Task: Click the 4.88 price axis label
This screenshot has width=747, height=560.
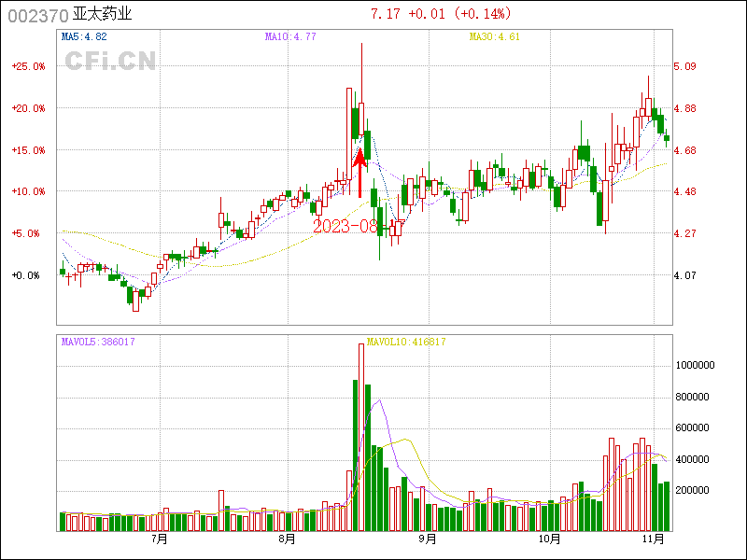Action: click(x=684, y=108)
